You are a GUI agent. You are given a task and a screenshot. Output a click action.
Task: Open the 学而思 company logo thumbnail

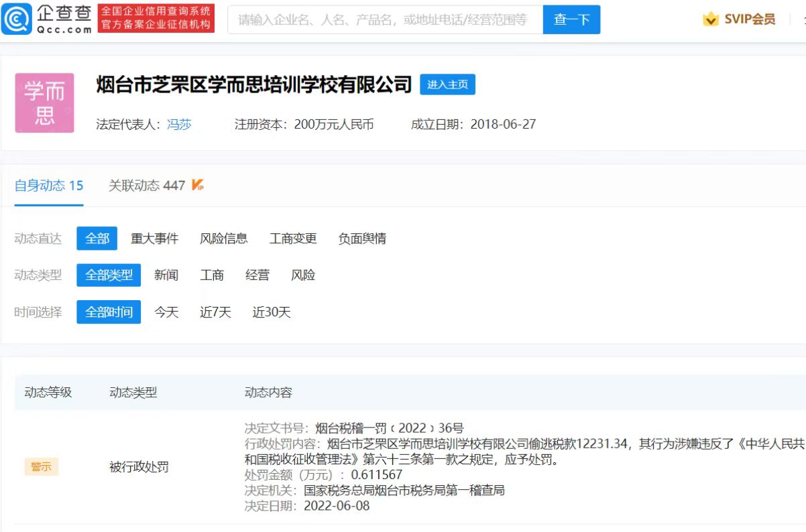coord(44,103)
